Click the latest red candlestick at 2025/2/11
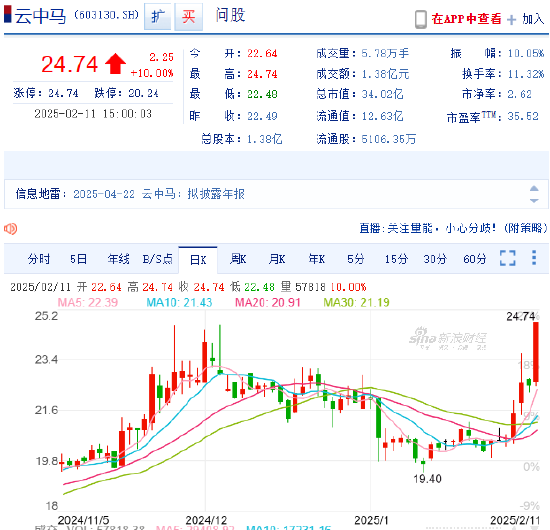This screenshot has height=530, width=550. 536,352
